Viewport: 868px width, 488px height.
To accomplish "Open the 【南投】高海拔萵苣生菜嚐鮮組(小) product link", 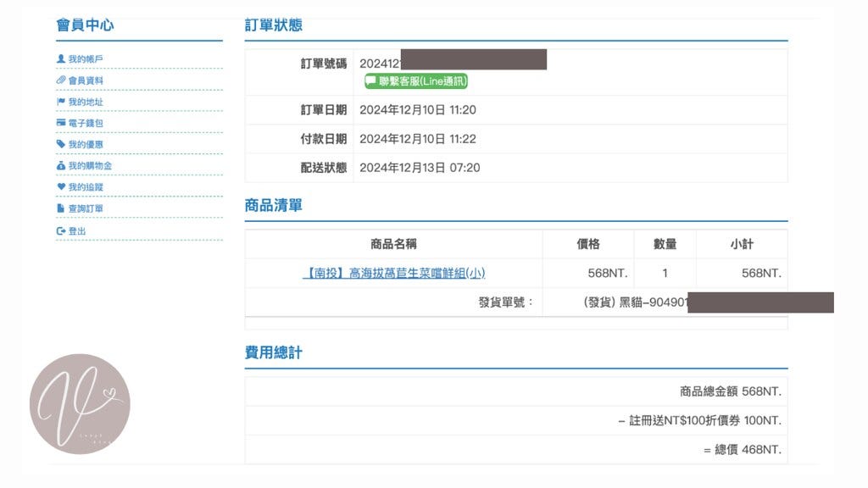I will 393,273.
